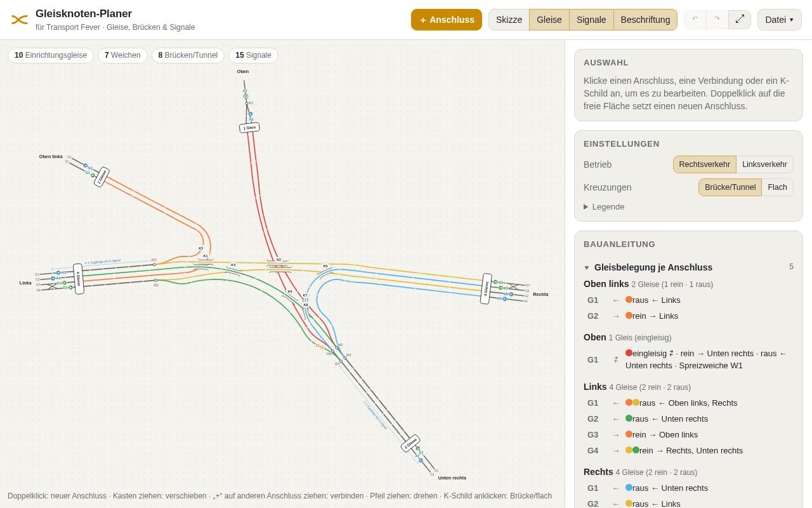This screenshot has width=812, height=508.
Task: Click the '8 Brücken/Tunnel' stat chip
Action: click(188, 55)
